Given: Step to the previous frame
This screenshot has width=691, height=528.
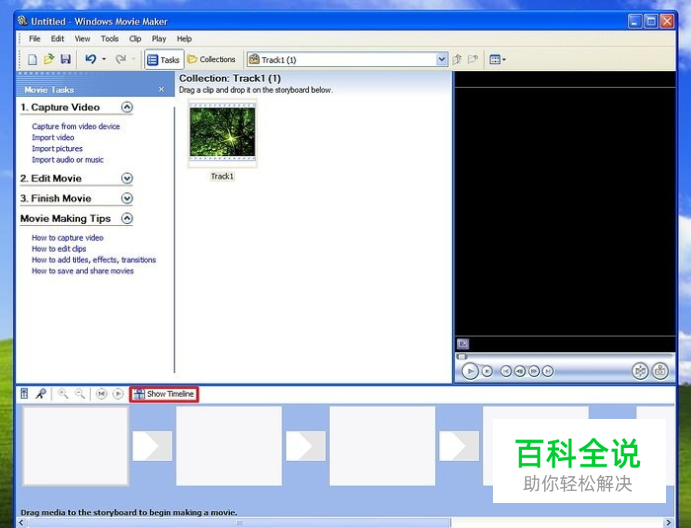Looking at the screenshot, I should [520, 372].
